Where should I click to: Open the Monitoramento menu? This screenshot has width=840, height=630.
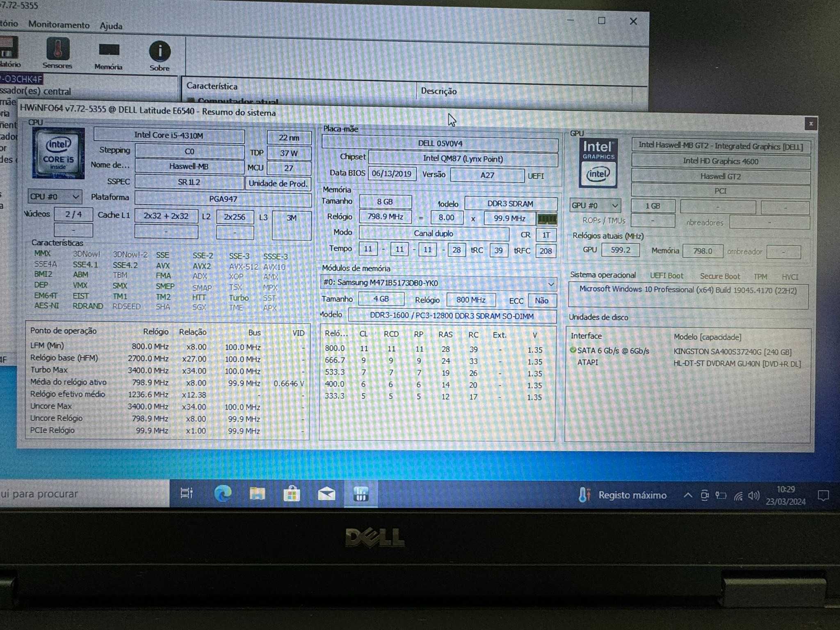point(59,25)
